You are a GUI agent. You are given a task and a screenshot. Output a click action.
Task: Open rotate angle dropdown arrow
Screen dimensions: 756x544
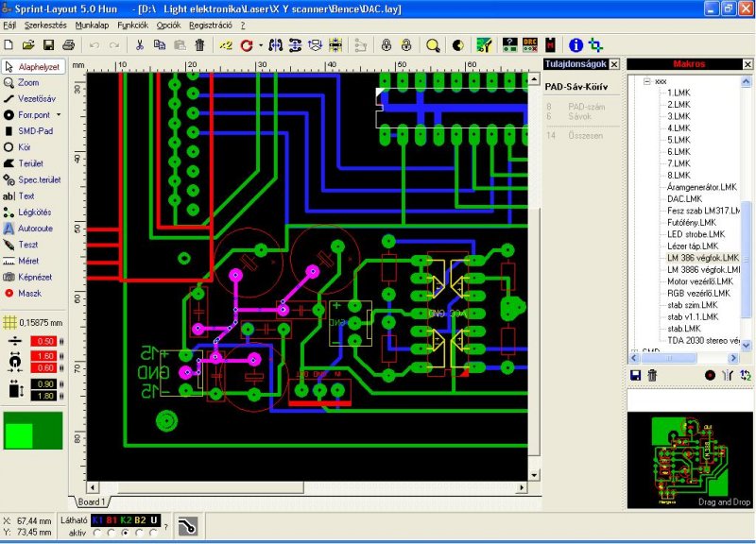(261, 45)
